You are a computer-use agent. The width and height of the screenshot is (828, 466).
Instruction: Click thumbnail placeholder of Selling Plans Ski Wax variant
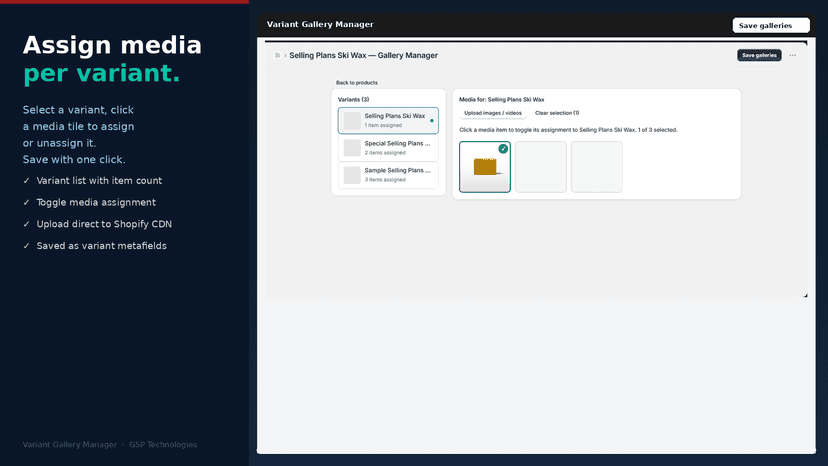click(x=352, y=120)
